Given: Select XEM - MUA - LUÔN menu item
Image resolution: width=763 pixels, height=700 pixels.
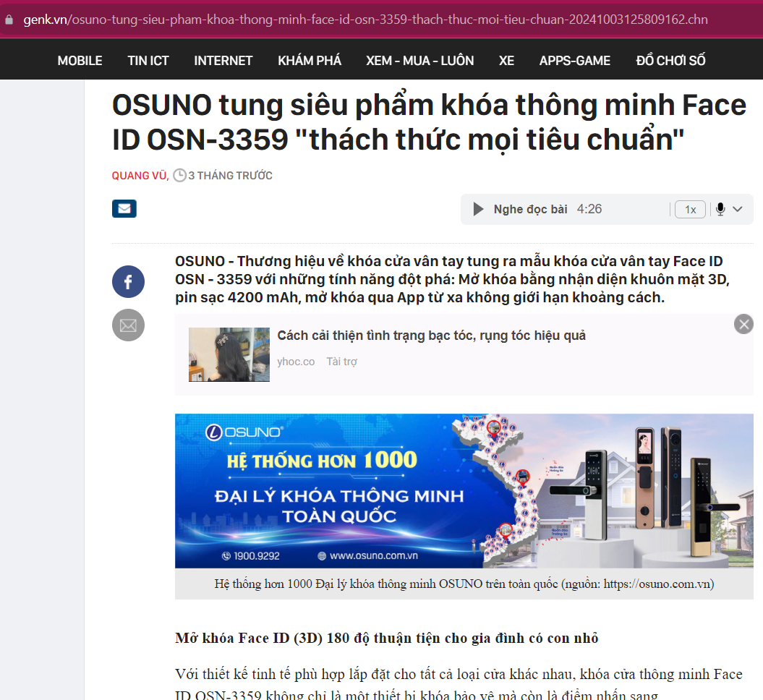Looking at the screenshot, I should [x=420, y=61].
